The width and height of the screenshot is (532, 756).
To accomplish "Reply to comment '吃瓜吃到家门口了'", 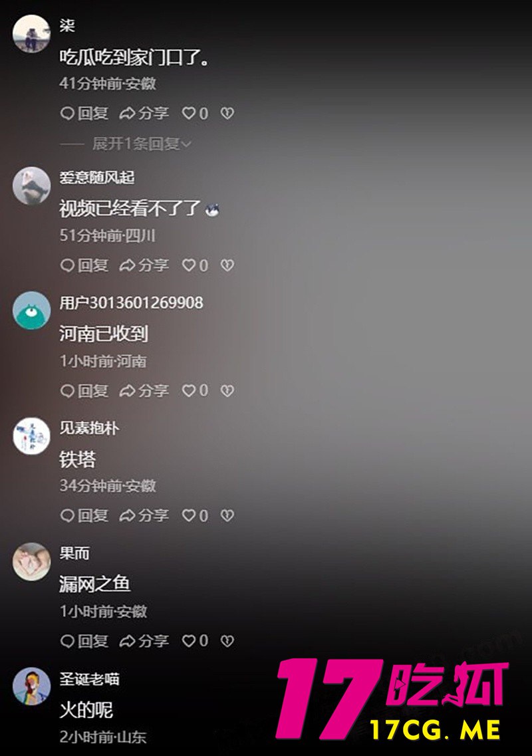I will [x=84, y=113].
